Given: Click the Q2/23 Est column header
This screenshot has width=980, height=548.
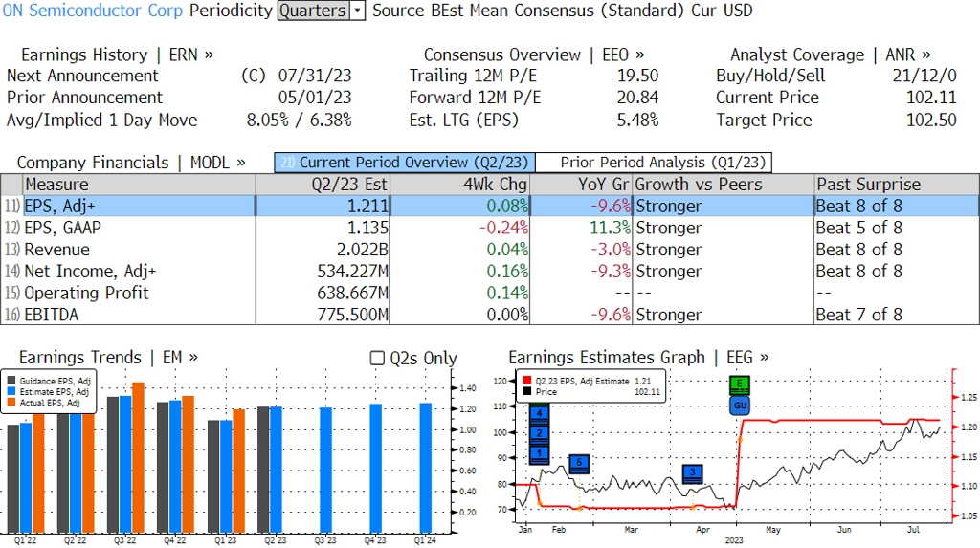Looking at the screenshot, I should 322,185.
